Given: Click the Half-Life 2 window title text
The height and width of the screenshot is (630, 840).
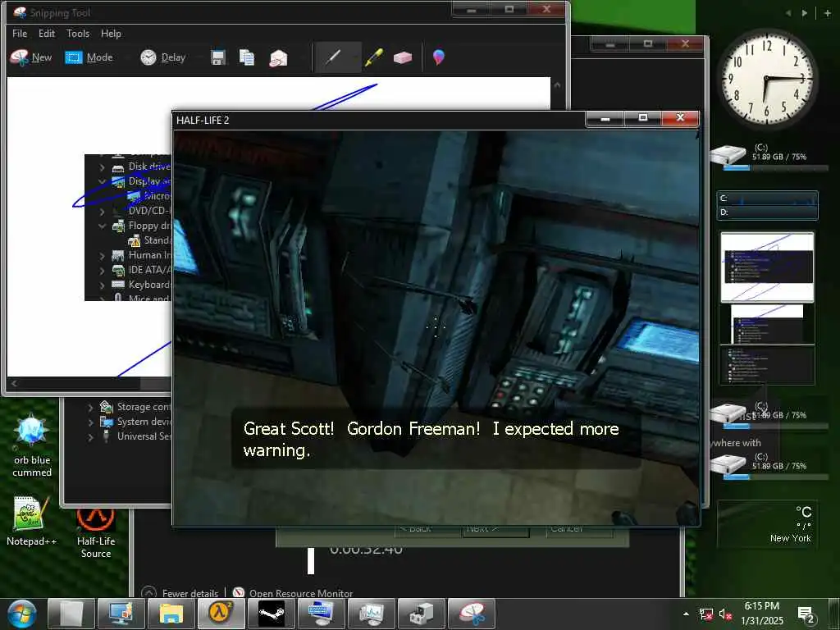Looking at the screenshot, I should tap(203, 120).
